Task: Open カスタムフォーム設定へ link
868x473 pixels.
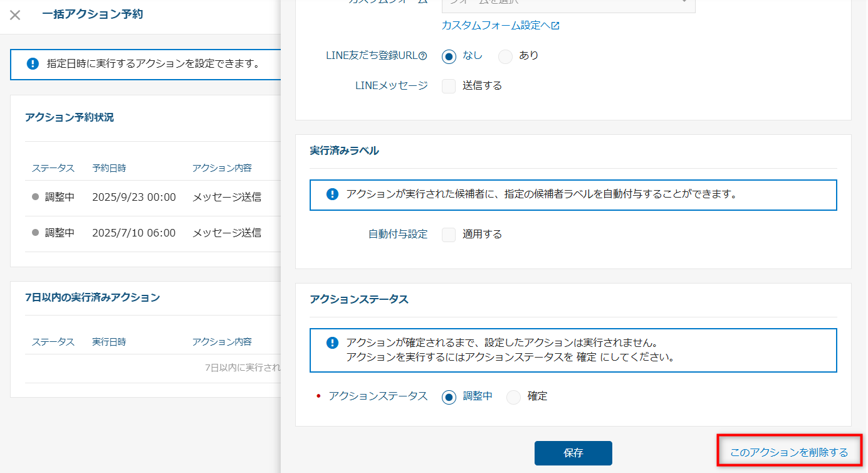Action: [495, 26]
